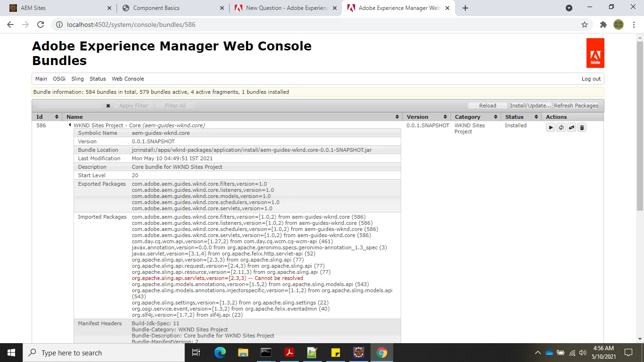
Task: Click Install/Update button
Action: click(530, 106)
